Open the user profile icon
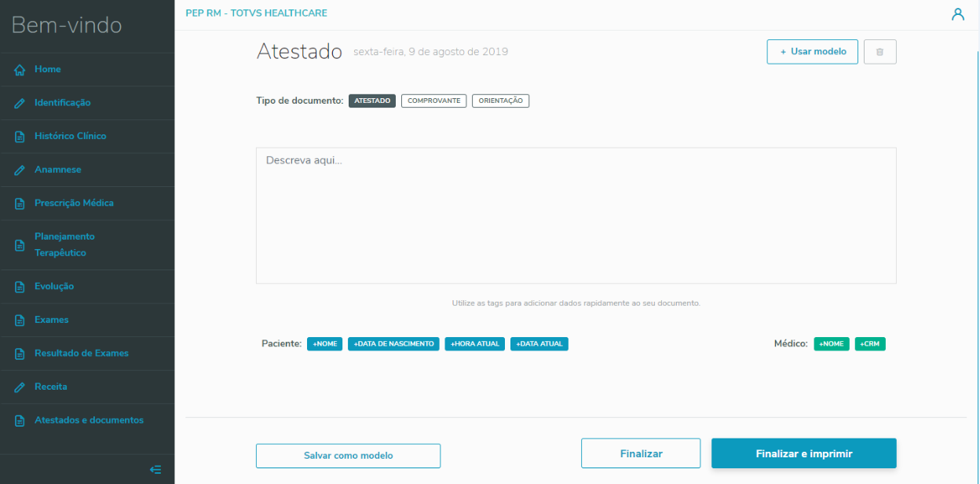 click(x=957, y=14)
